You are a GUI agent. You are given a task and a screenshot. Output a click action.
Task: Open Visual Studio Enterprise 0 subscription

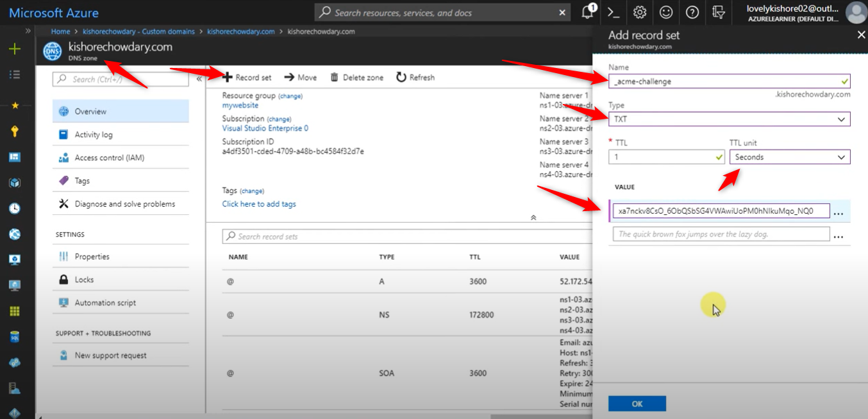tap(265, 128)
